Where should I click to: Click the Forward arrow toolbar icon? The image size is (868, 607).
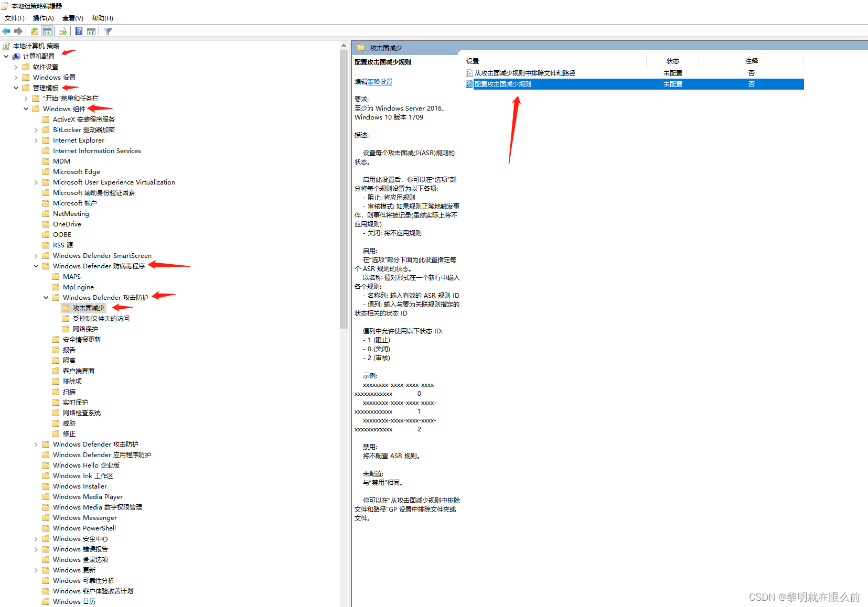coord(18,31)
